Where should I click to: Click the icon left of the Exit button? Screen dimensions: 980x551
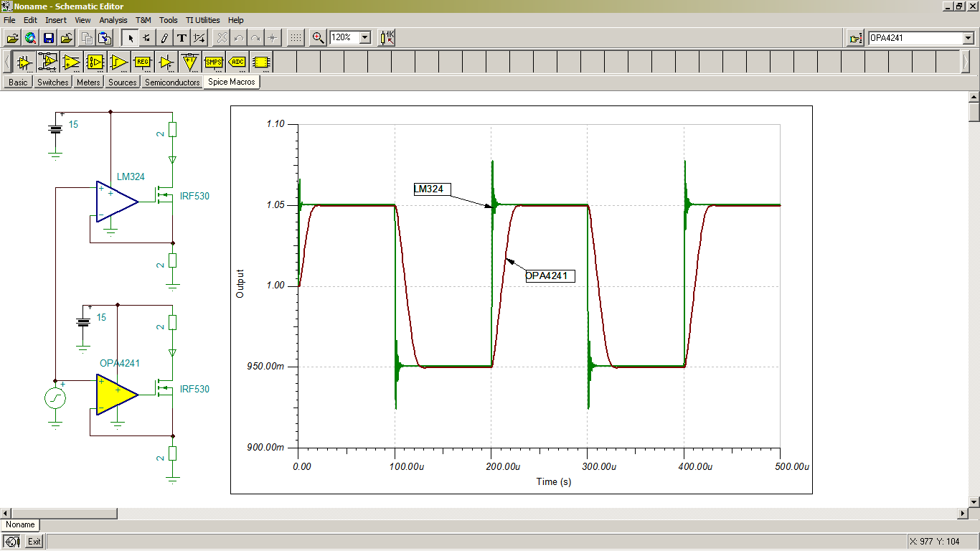coord(12,542)
